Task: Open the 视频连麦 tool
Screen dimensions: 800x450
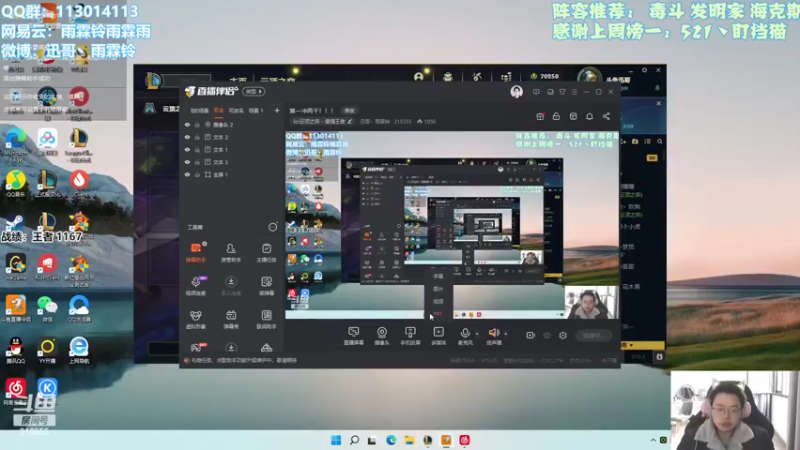Action: (196, 286)
